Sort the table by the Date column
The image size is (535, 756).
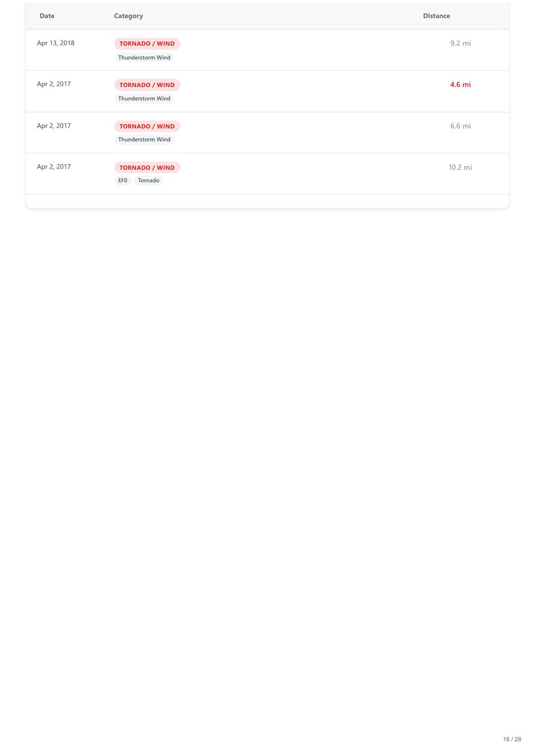point(47,16)
